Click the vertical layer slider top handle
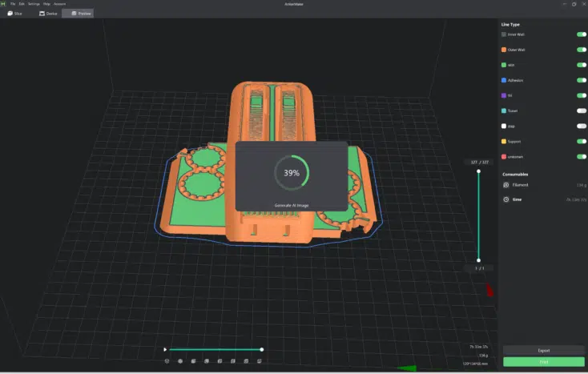Viewport: 588px width, 374px height. click(478, 171)
